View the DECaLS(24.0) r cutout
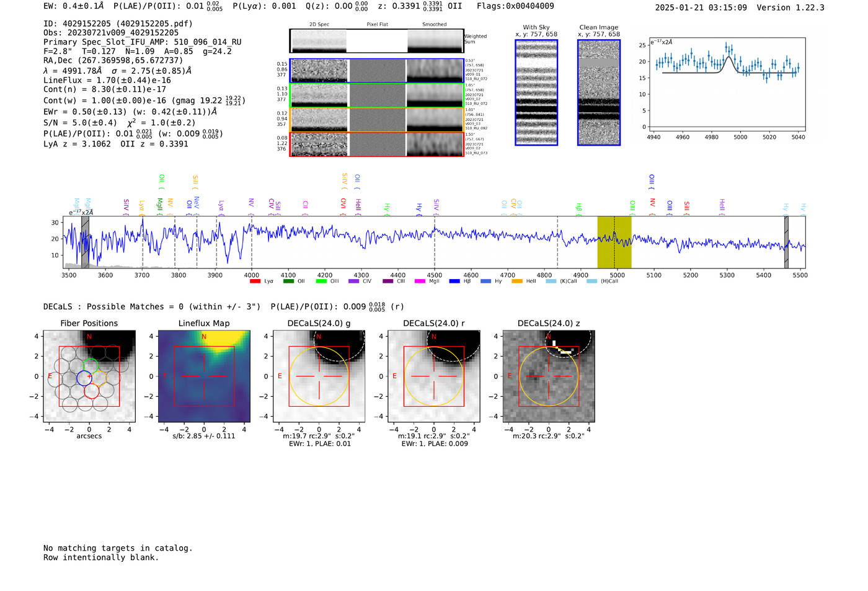The width and height of the screenshot is (868, 591). coord(434,376)
